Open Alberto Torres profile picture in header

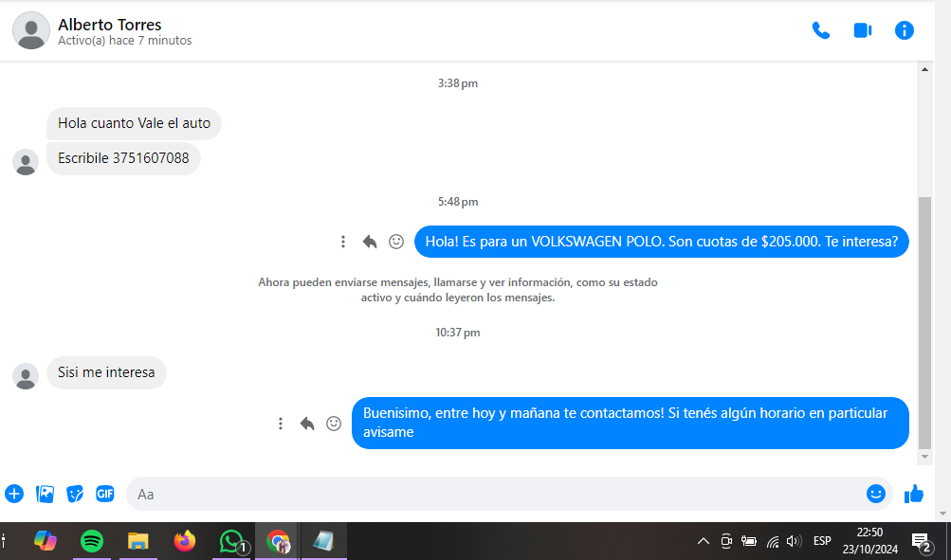31,30
